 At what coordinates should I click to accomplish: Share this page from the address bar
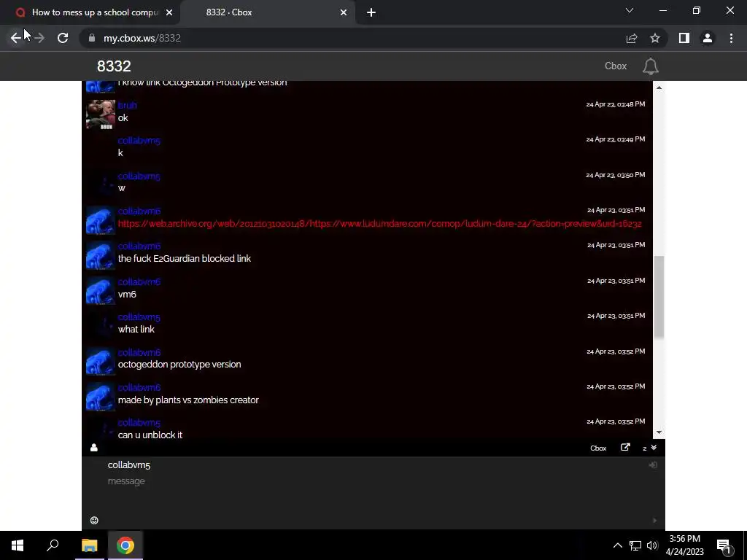pyautogui.click(x=632, y=38)
